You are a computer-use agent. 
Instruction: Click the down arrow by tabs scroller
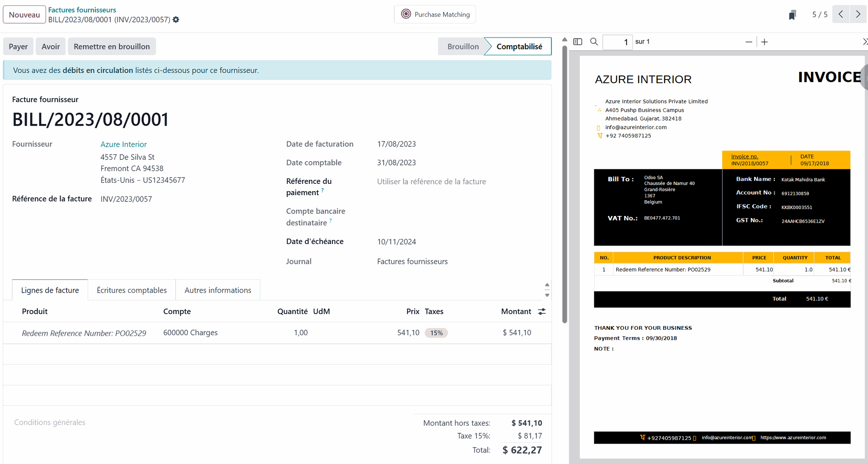(547, 295)
